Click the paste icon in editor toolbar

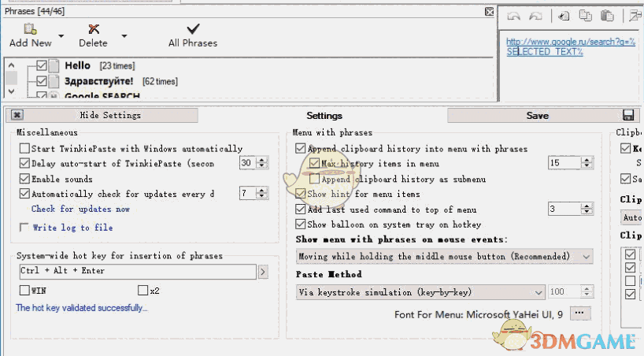click(607, 16)
